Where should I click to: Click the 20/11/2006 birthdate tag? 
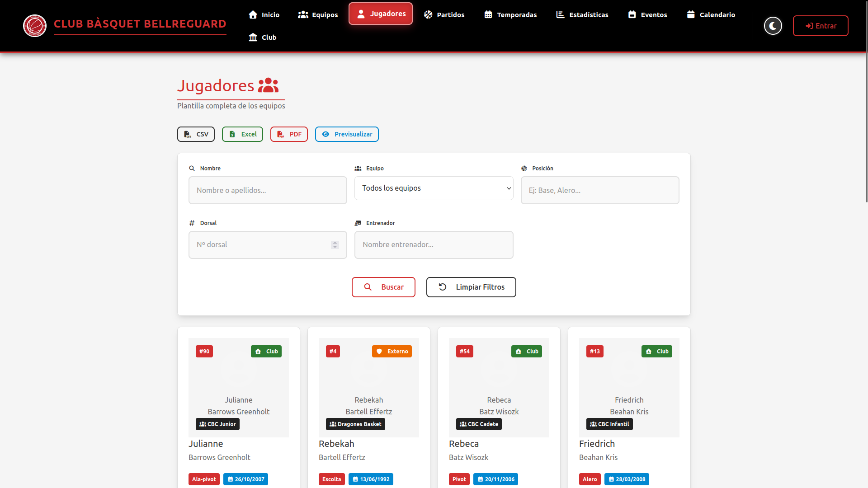[x=495, y=479]
